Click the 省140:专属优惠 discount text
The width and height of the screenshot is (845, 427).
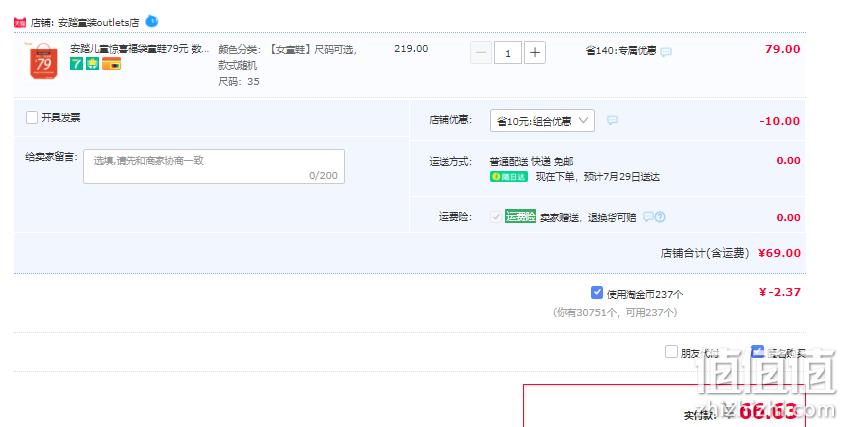(621, 51)
